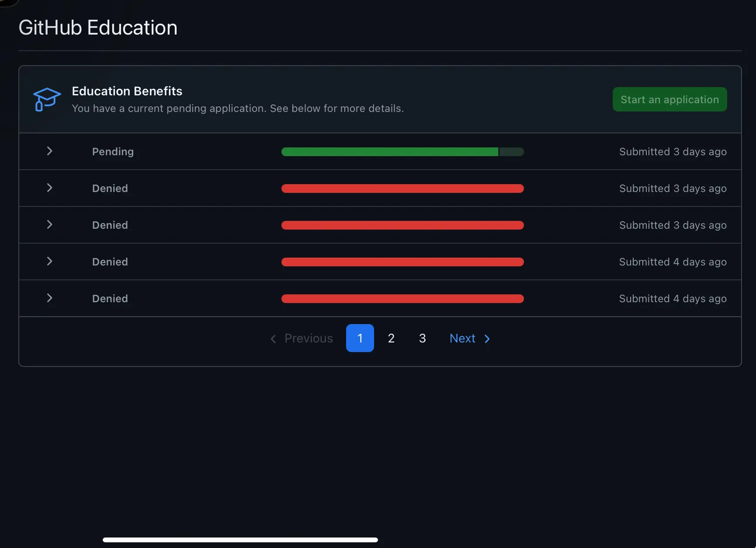Click the left arrow icon beside Previous

coord(273,339)
